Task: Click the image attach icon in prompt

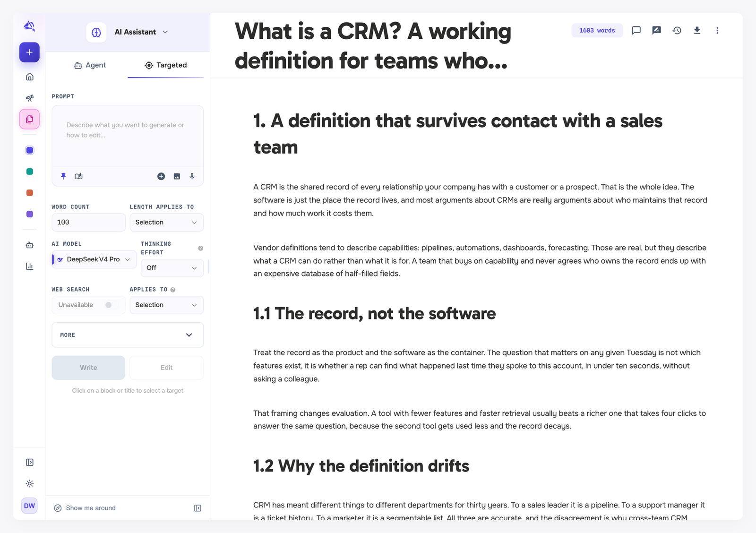Action: (177, 176)
